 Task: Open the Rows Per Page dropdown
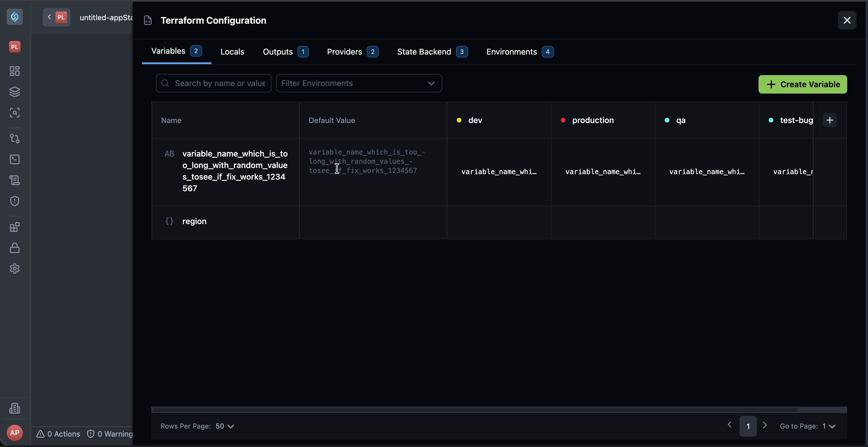pos(225,426)
